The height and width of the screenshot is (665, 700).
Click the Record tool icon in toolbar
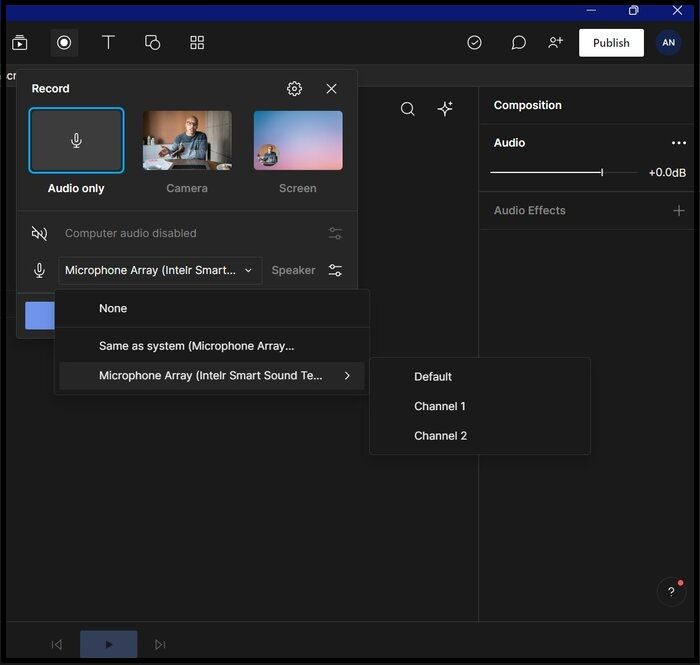pos(64,42)
